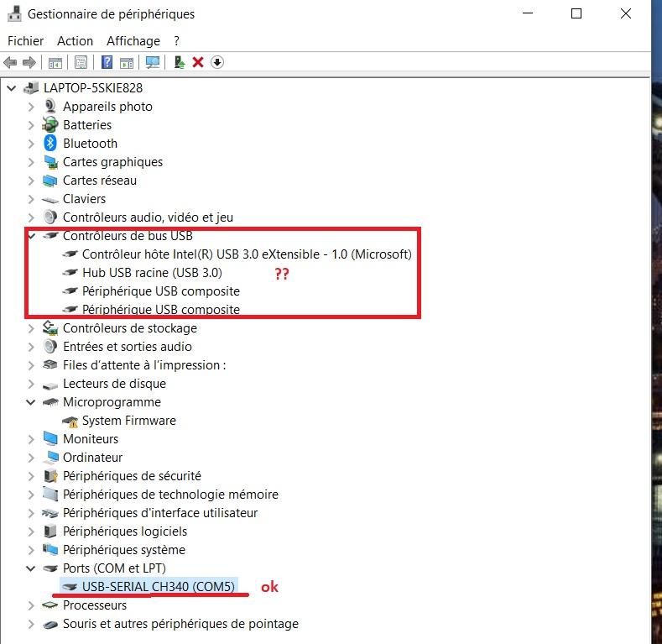The image size is (662, 644).
Task: Expand the Bluetooth category
Action: click(31, 144)
